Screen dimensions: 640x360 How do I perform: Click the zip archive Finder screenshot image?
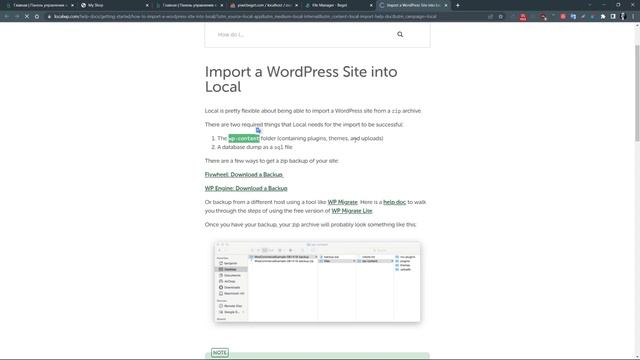click(x=317, y=282)
